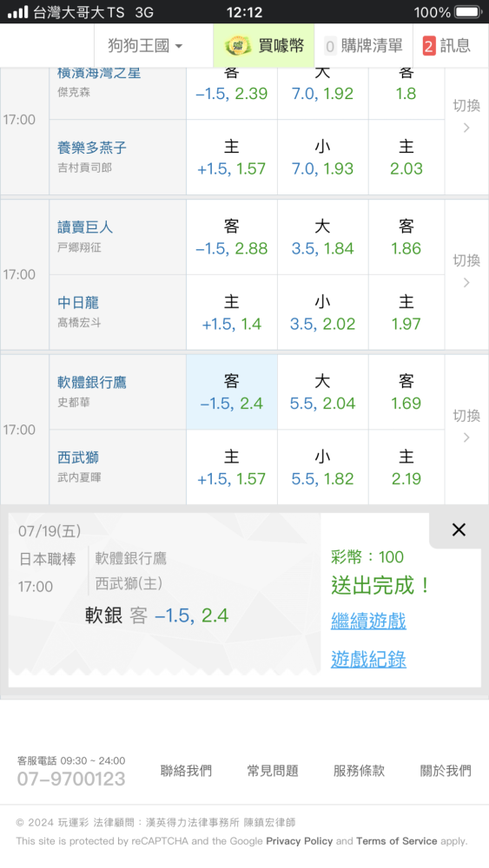Click the 繼續遊戲 link

click(369, 621)
